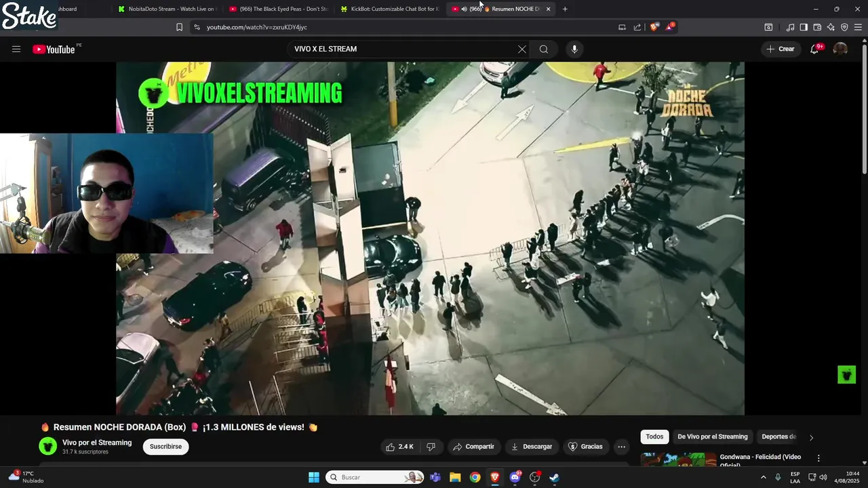Open the Windows Start menu
The width and height of the screenshot is (868, 488).
click(x=314, y=477)
